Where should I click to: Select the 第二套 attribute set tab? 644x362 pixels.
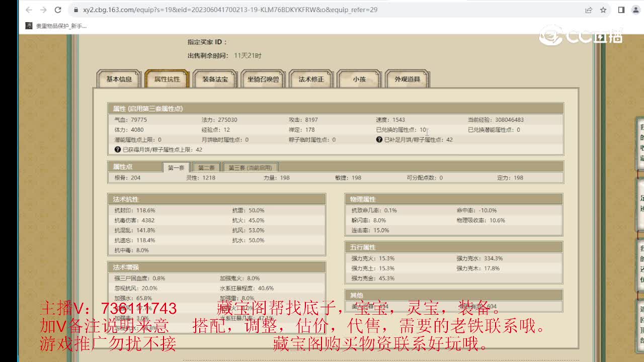coord(206,166)
